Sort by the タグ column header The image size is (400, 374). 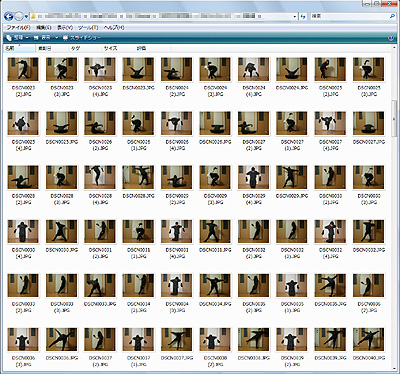85,49
